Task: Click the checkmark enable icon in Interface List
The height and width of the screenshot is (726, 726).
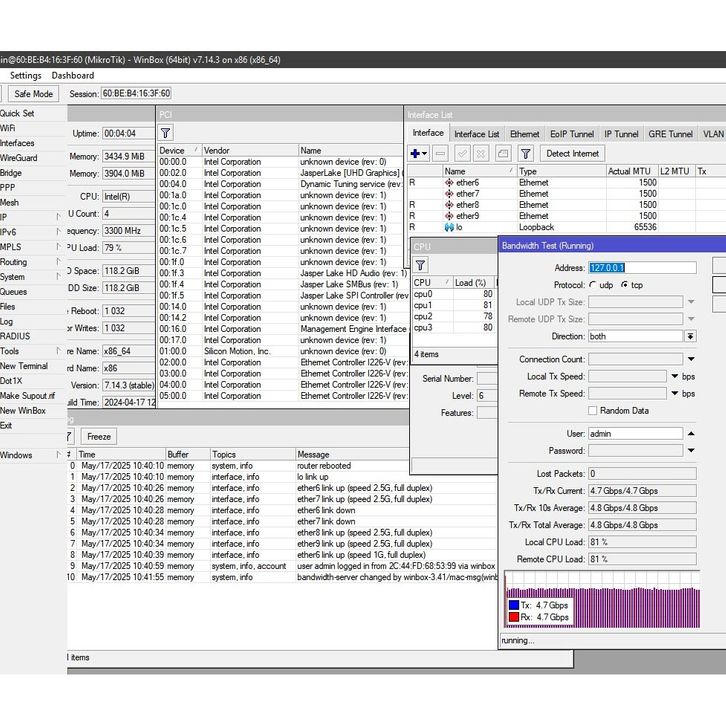Action: pos(462,153)
